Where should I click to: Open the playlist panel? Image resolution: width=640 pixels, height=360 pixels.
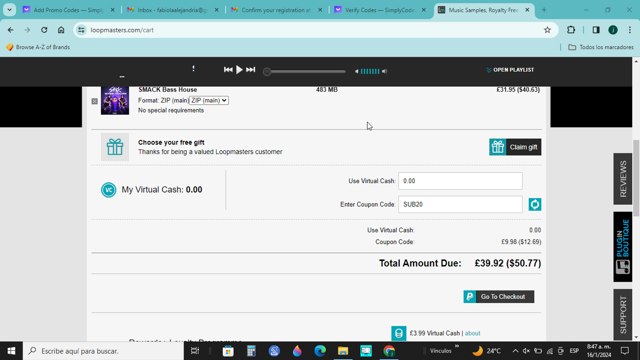510,70
